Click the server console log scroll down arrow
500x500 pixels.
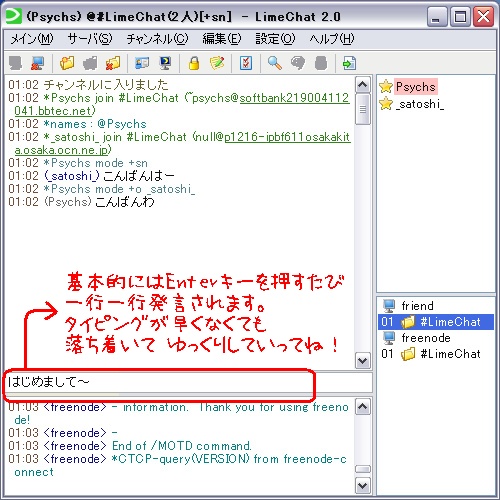tap(363, 485)
